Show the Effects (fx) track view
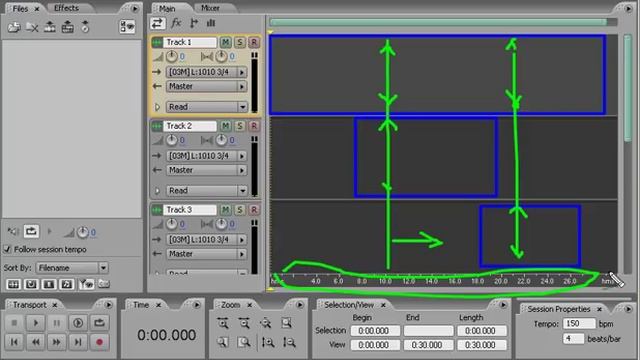 point(176,23)
